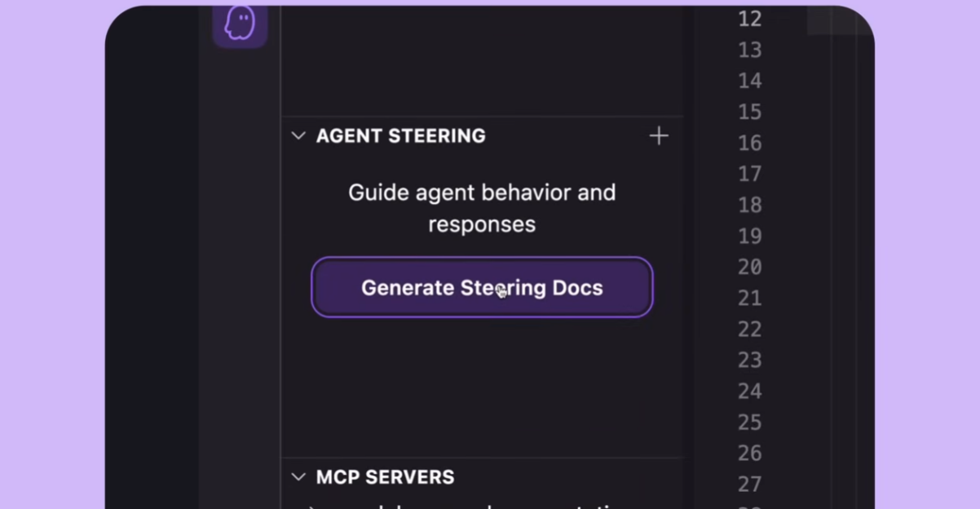This screenshot has width=980, height=509.
Task: Click line number 24 in gutter
Action: (x=750, y=391)
